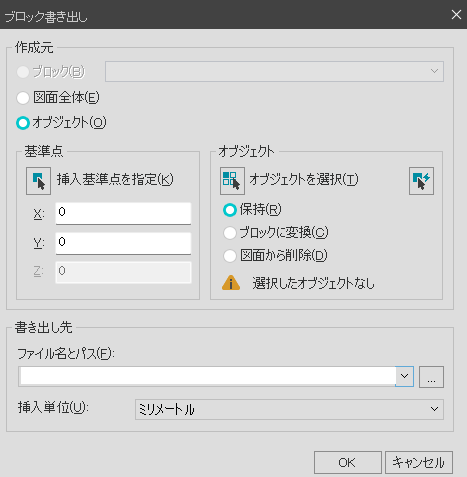Click the file name and path text field
Screen dimensions: 467x477
coord(207,376)
